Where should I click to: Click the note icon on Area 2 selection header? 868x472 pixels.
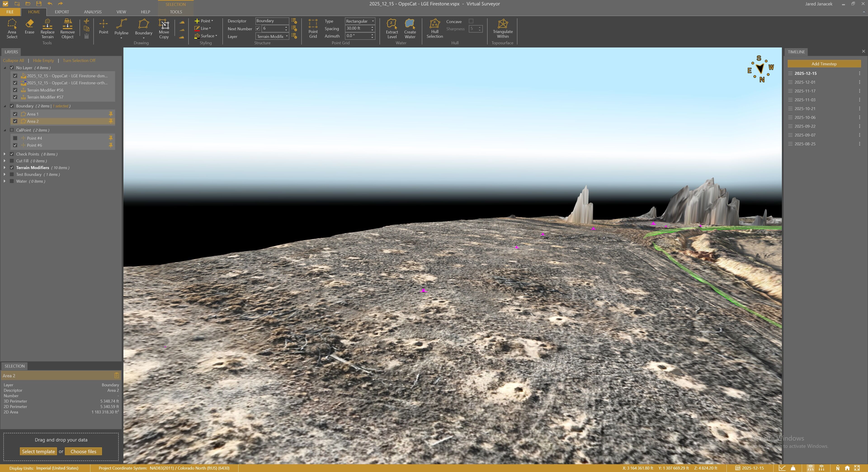117,375
